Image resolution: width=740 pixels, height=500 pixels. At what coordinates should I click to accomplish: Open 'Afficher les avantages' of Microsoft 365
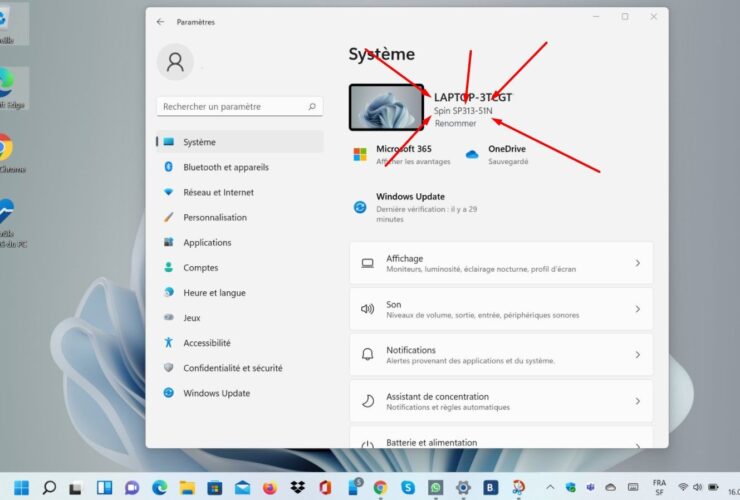tap(413, 161)
